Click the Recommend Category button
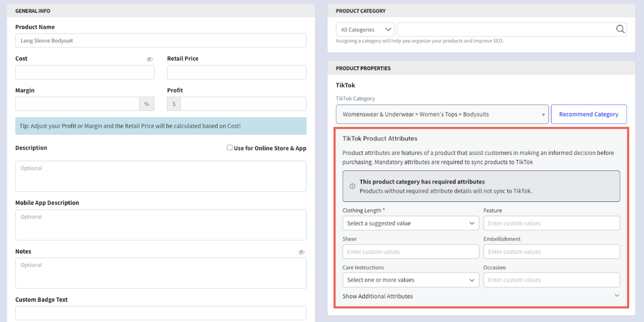644x322 pixels. 588,114
